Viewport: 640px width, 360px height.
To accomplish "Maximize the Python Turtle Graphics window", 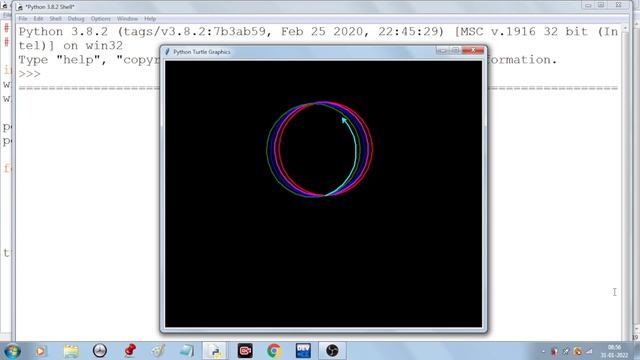I will click(x=455, y=50).
